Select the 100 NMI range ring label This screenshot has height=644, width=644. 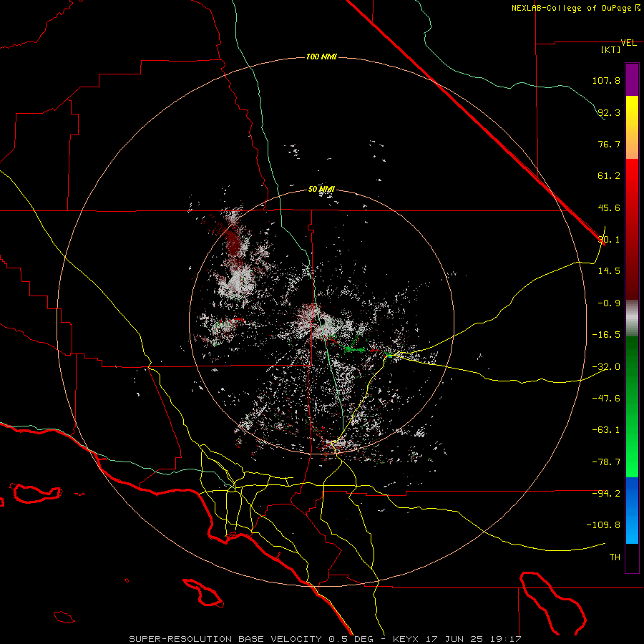click(x=321, y=57)
